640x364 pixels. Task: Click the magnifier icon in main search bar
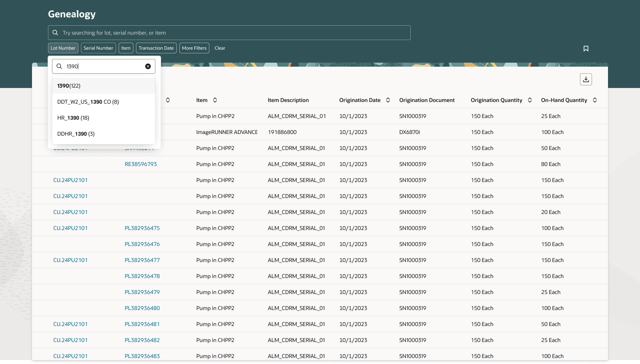55,33
